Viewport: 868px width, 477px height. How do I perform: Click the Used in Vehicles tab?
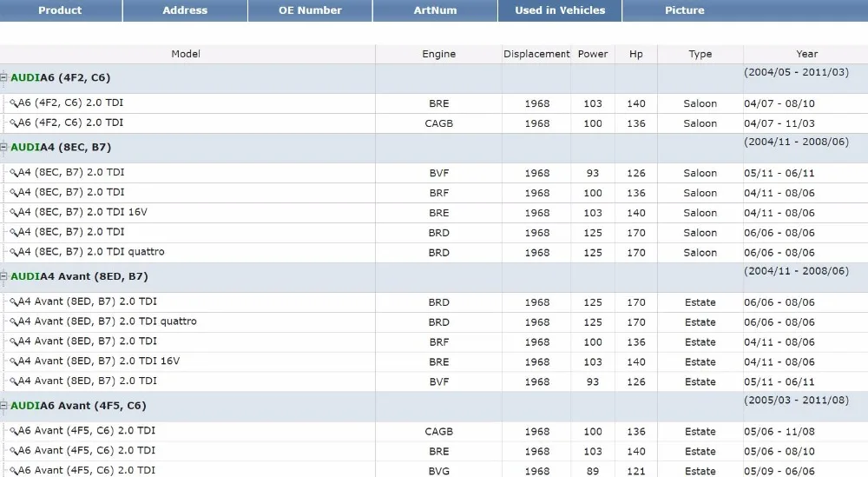[560, 10]
